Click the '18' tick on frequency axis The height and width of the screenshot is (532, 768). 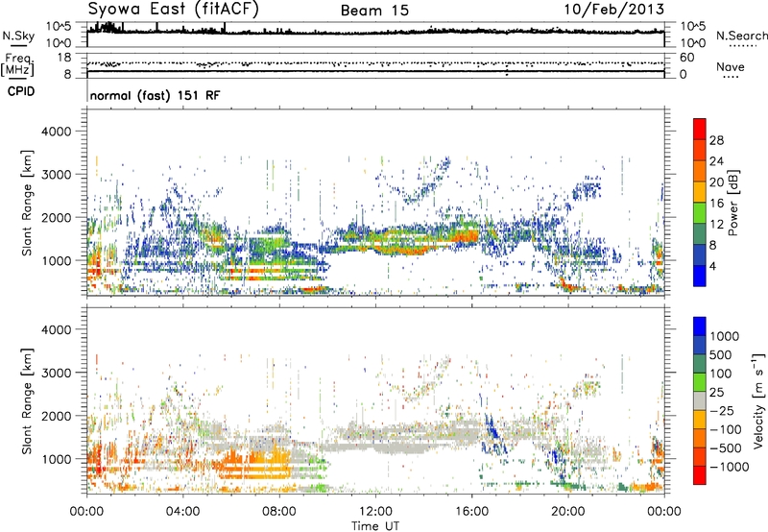click(63, 58)
